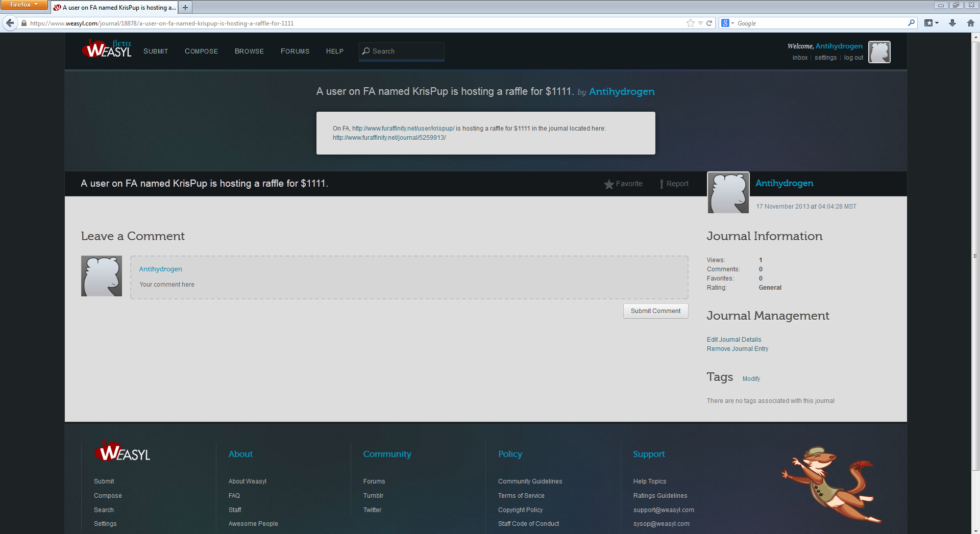This screenshot has width=980, height=534.
Task: Open footer Forums link
Action: pyautogui.click(x=374, y=481)
